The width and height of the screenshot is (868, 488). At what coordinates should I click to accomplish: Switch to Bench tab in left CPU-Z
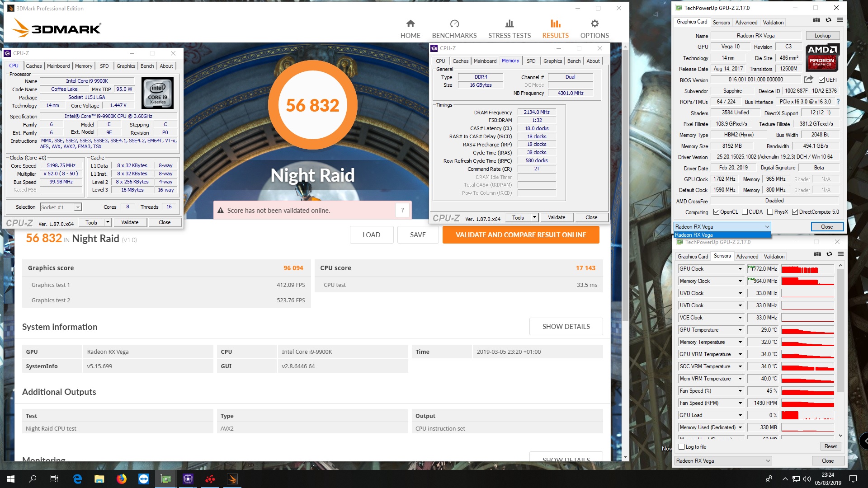(147, 66)
